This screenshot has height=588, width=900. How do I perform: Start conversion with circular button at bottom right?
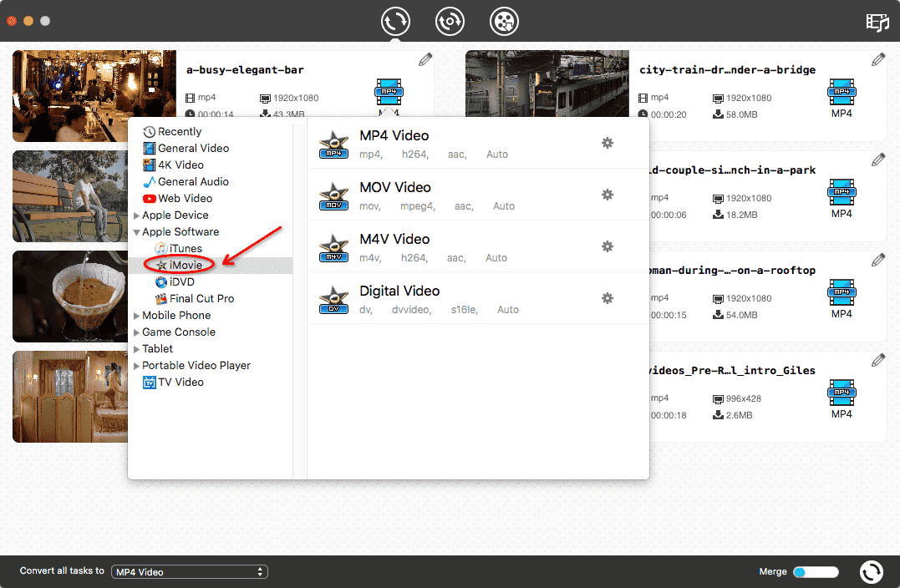point(871,572)
